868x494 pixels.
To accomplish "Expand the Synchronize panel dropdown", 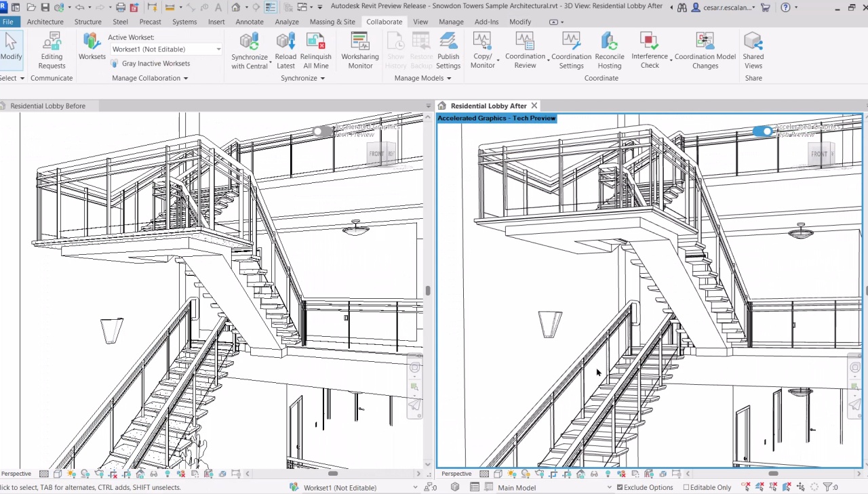I will [x=302, y=78].
